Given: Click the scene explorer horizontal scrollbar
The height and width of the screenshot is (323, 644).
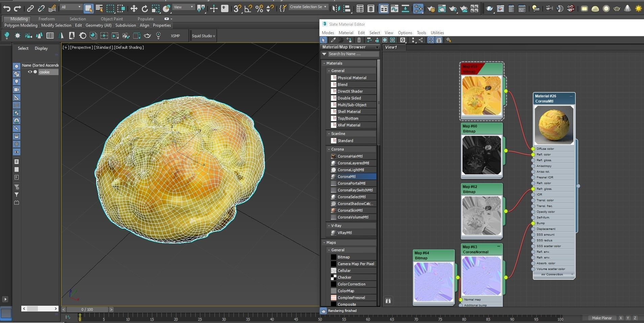Looking at the screenshot, I should coord(40,308).
